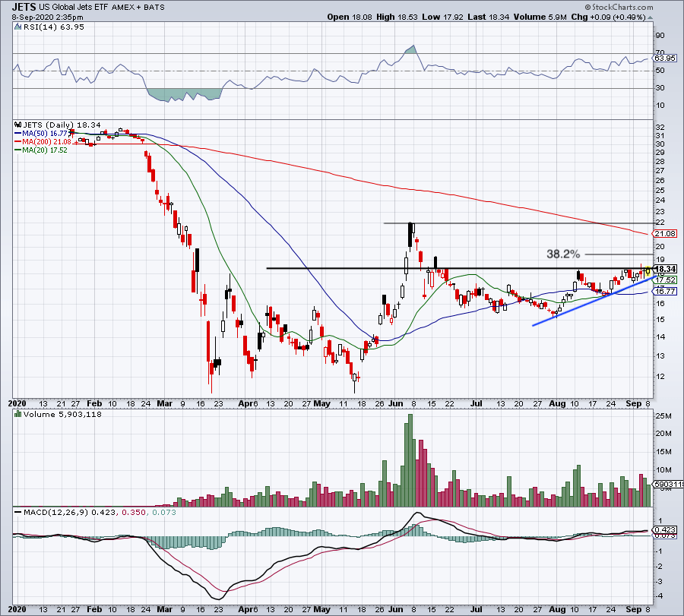Screen dimensions: 684x616
Task: Select the red MA(200) line symbol
Action: [17, 141]
